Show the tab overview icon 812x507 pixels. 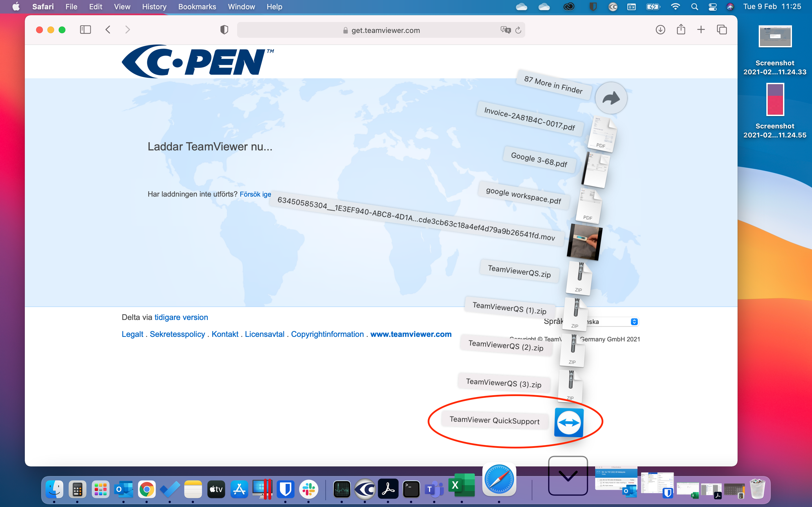pyautogui.click(x=722, y=30)
